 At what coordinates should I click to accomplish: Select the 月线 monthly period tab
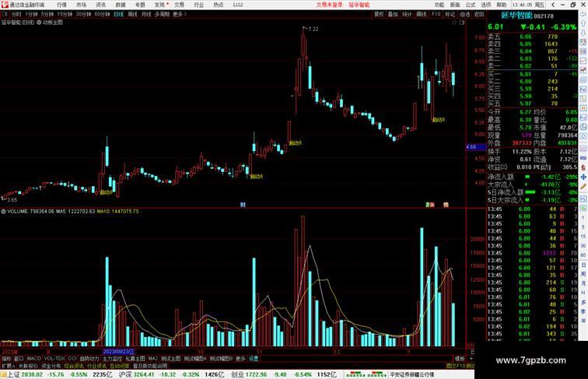pos(146,14)
